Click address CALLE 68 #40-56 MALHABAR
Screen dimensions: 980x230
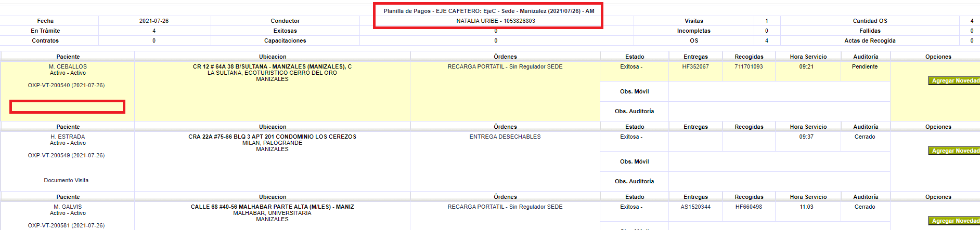click(x=272, y=207)
